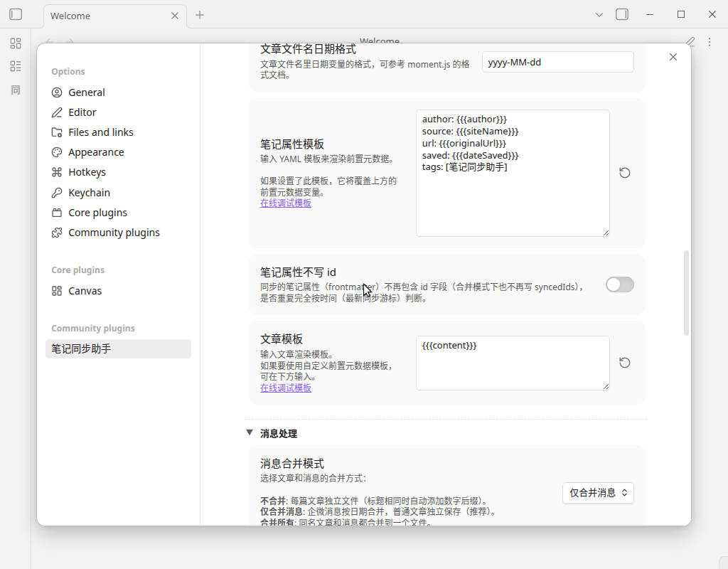This screenshot has width=728, height=569.
Task: Click the General person icon
Action: pyautogui.click(x=57, y=92)
